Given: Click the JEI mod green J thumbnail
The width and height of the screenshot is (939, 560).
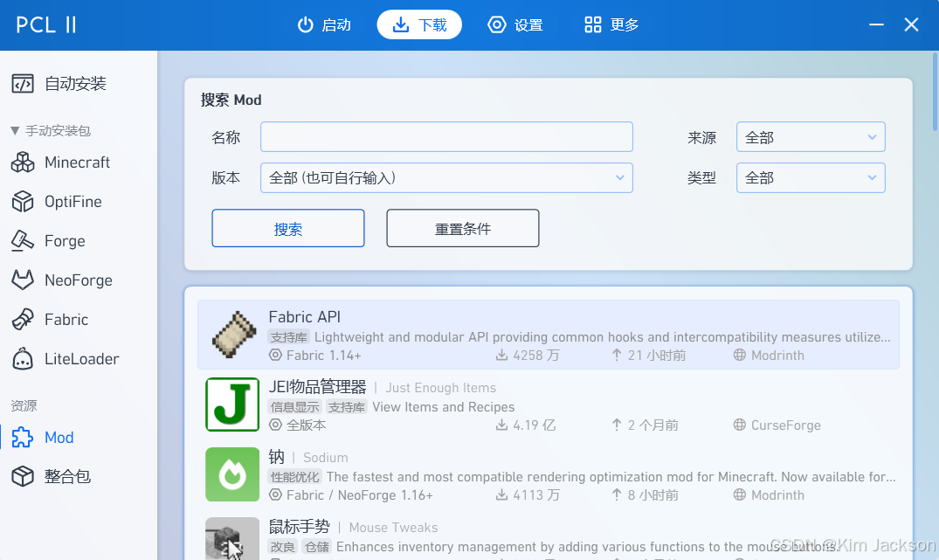Looking at the screenshot, I should point(232,404).
